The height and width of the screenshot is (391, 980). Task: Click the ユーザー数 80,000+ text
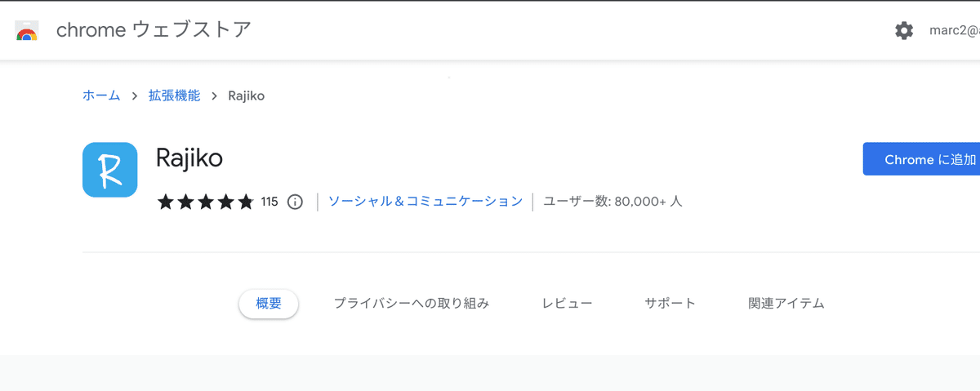(x=612, y=201)
